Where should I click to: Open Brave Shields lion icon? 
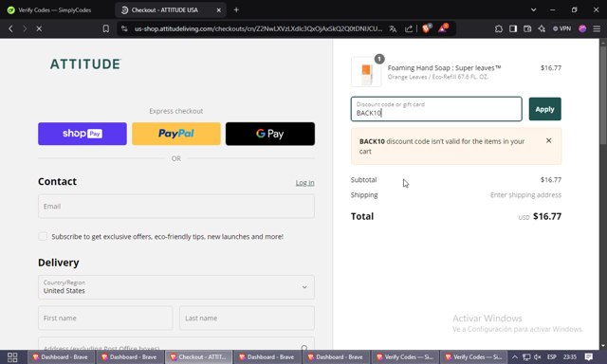pos(427,28)
